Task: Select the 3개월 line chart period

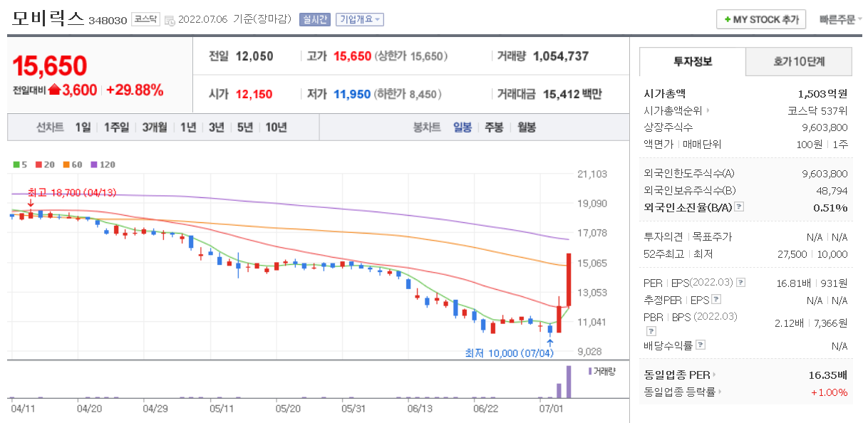Action: [155, 127]
